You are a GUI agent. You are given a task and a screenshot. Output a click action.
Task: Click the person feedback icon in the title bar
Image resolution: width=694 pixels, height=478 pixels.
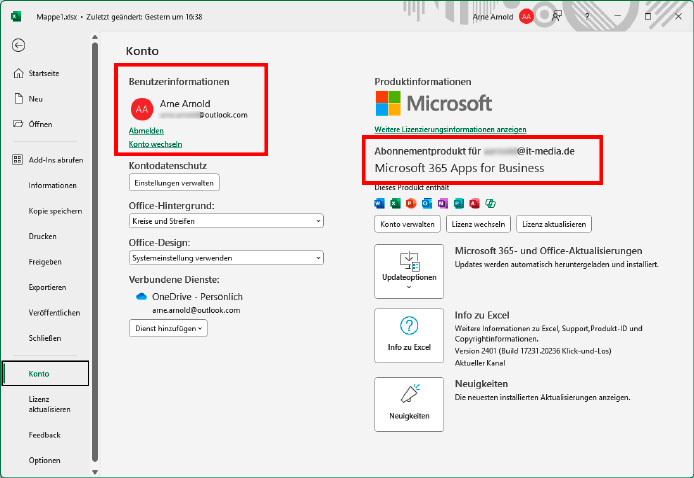[557, 16]
